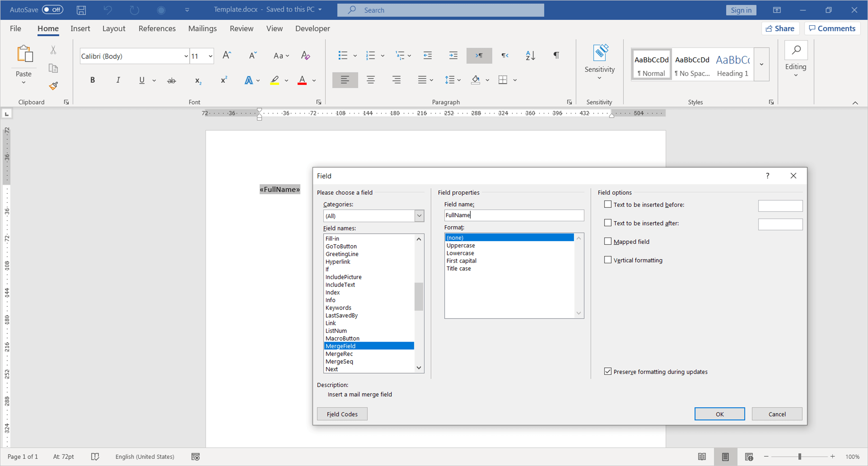Toggle bold formatting
The width and height of the screenshot is (868, 466).
92,80
